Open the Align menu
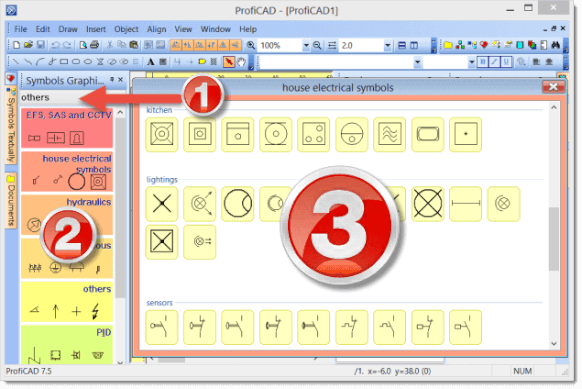582x389 pixels. pos(156,29)
